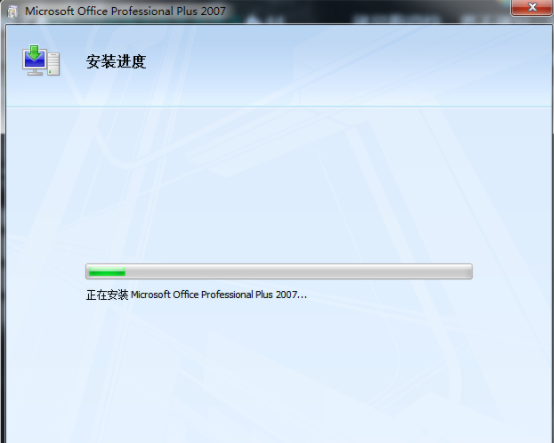This screenshot has height=443, width=554.
Task: Click the '安装进度' heading text
Action: [116, 61]
